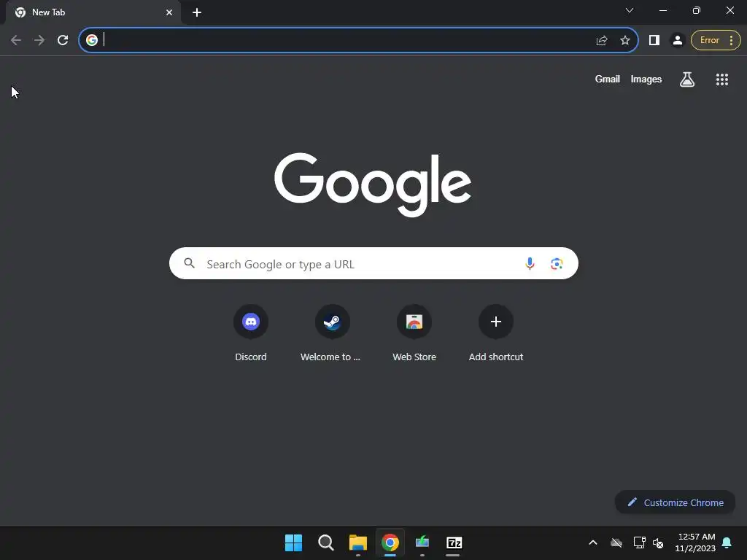Reload the page with refresh icon
Viewport: 747px width, 560px height.
(x=63, y=40)
